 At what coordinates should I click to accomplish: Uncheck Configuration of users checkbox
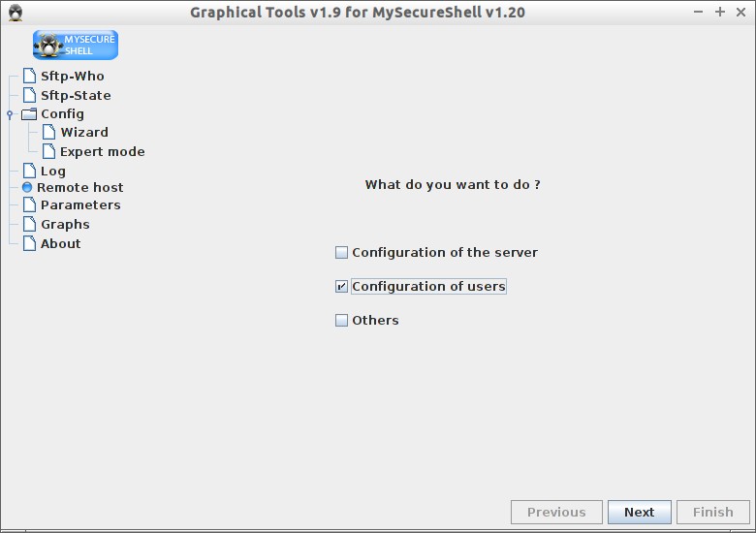(x=341, y=286)
